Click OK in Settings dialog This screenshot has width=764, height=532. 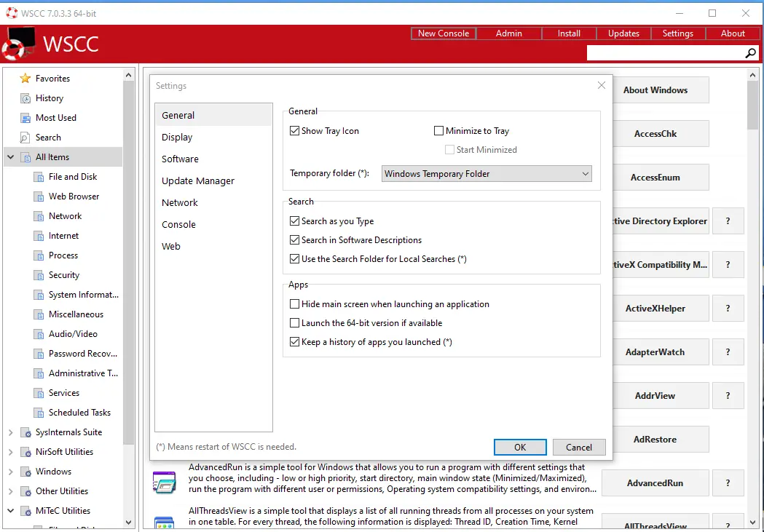click(520, 448)
